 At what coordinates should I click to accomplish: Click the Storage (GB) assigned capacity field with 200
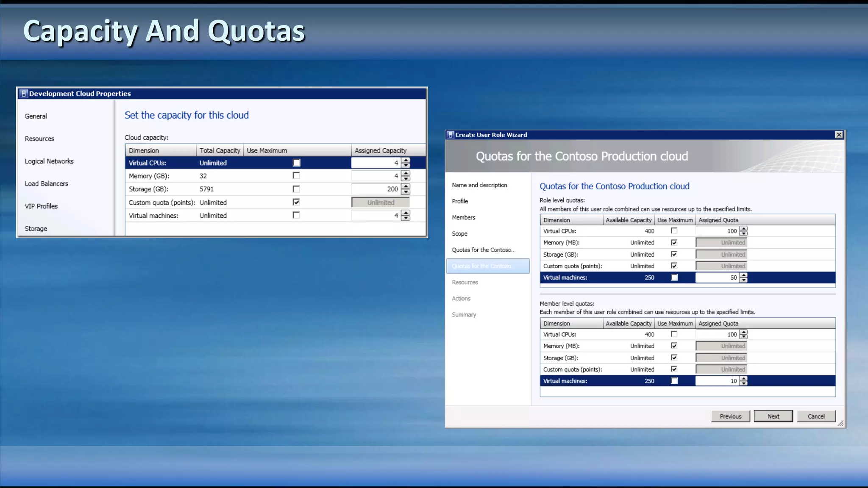pos(376,189)
